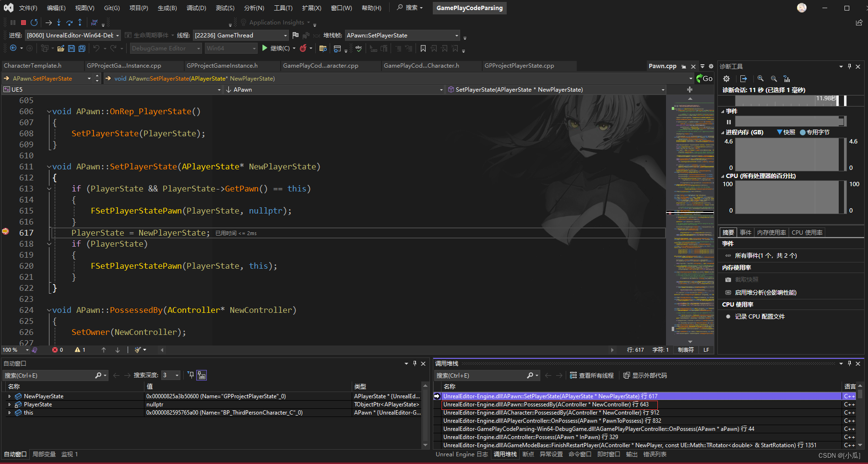
Task: Navigate backward in the toolbar
Action: (13, 48)
